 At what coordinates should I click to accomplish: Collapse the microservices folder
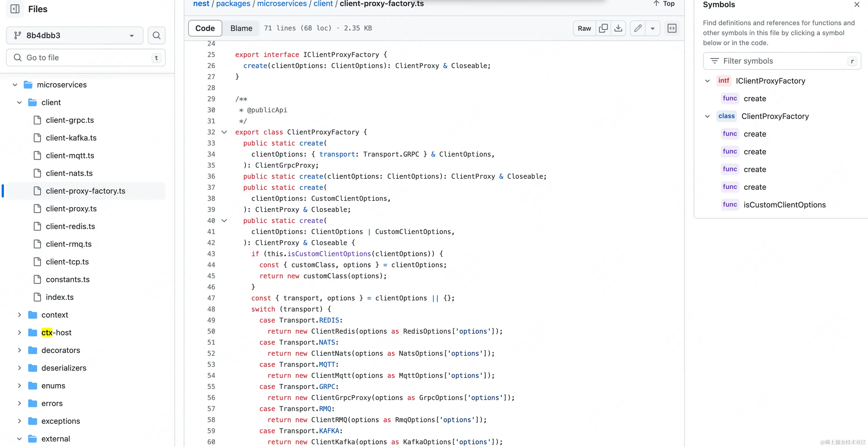tap(15, 85)
